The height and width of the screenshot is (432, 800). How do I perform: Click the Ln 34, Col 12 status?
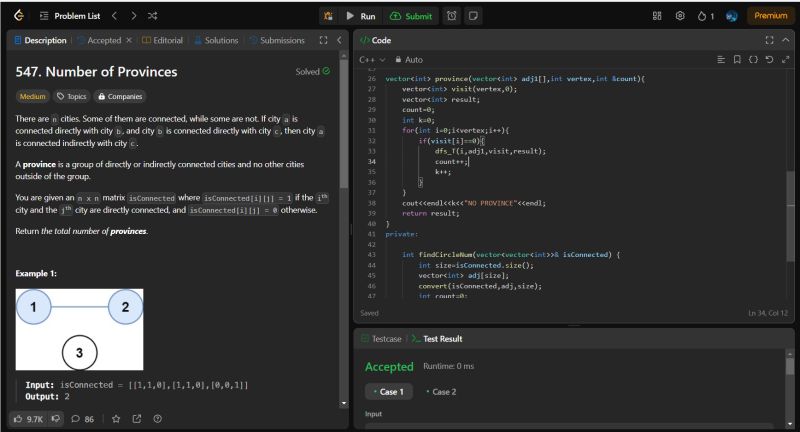pyautogui.click(x=767, y=313)
